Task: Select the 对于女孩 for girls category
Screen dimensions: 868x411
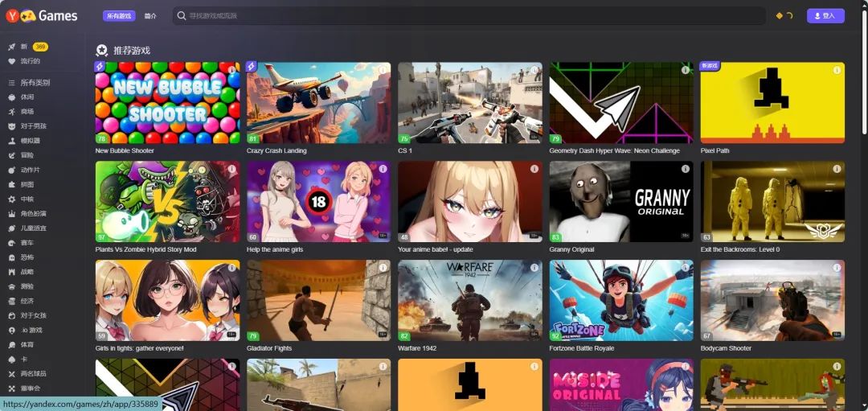Action: pyautogui.click(x=27, y=315)
